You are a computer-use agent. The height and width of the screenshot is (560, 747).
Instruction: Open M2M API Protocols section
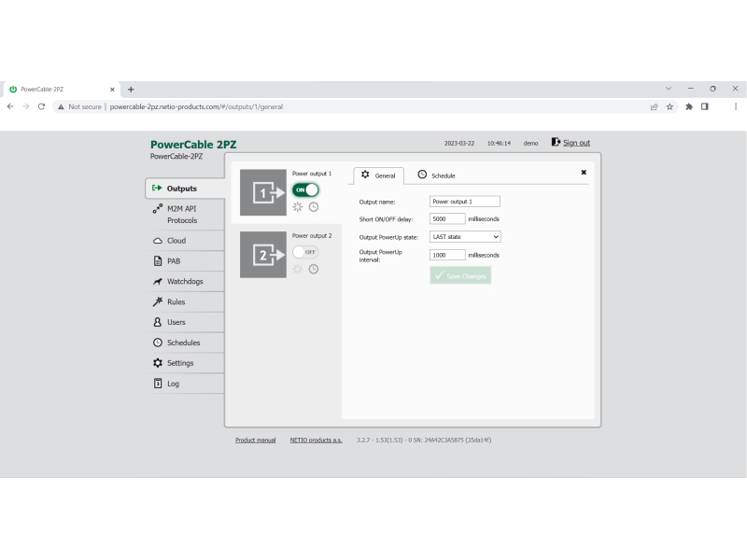[x=185, y=215]
